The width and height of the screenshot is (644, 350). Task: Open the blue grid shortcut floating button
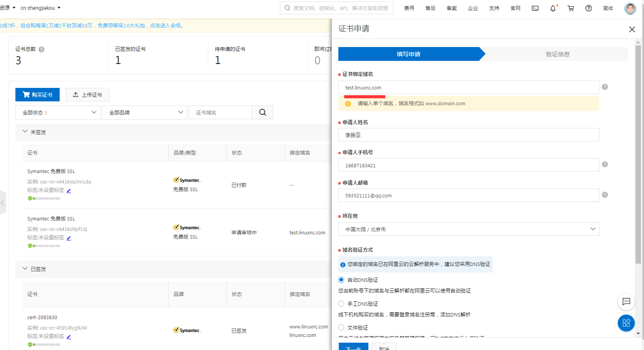click(x=626, y=323)
